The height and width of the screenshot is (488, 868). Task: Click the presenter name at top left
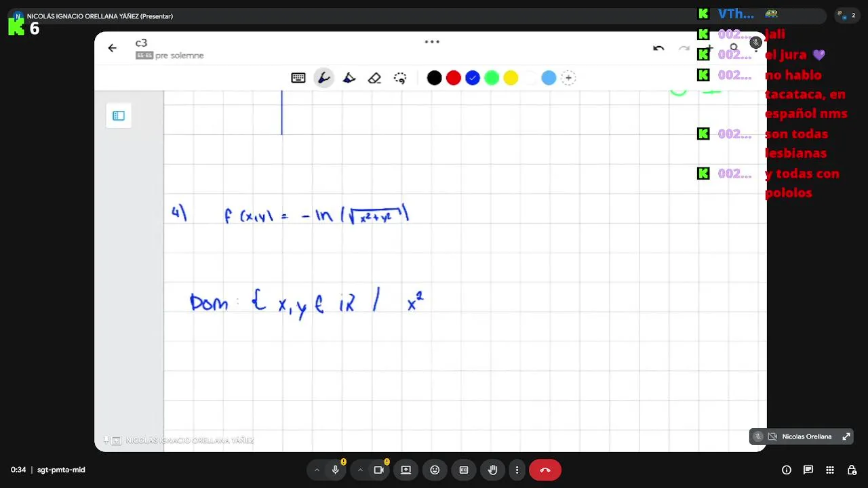[x=100, y=16]
